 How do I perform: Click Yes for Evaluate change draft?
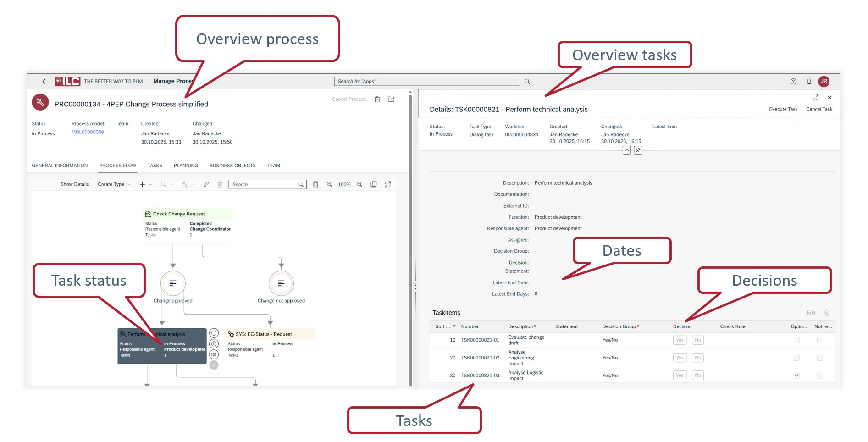click(x=680, y=340)
